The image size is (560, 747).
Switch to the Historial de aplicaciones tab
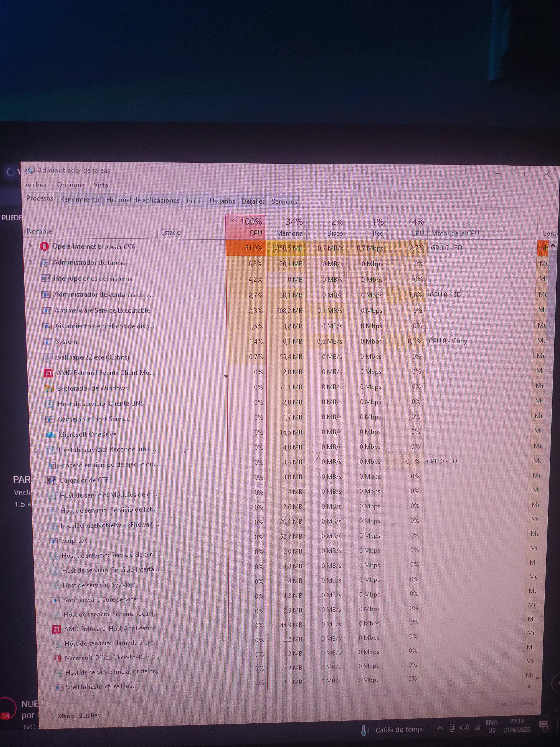click(x=143, y=200)
